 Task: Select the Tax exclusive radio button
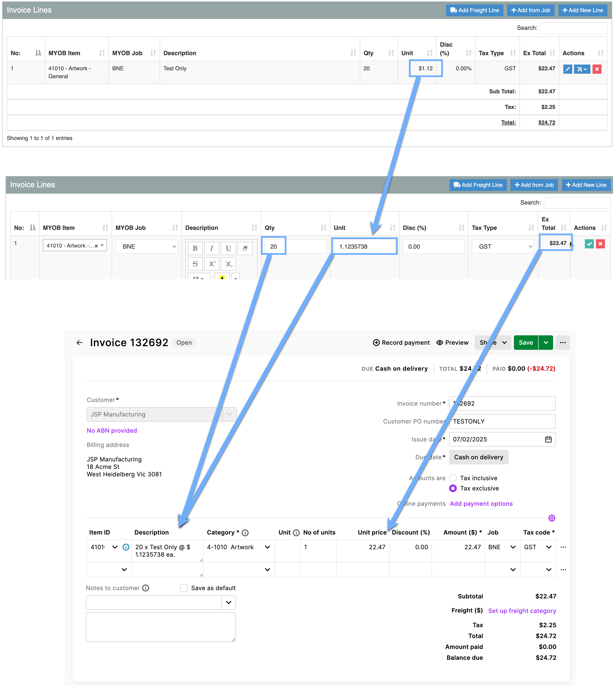453,488
